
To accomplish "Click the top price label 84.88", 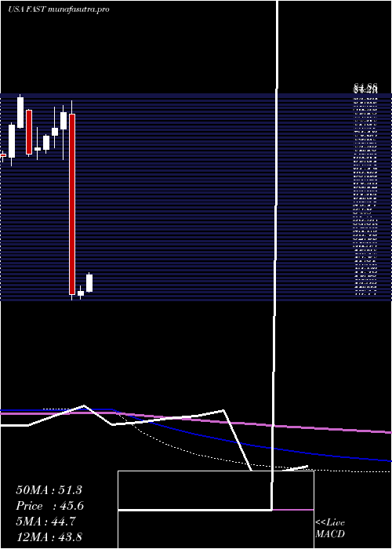I will click(365, 87).
